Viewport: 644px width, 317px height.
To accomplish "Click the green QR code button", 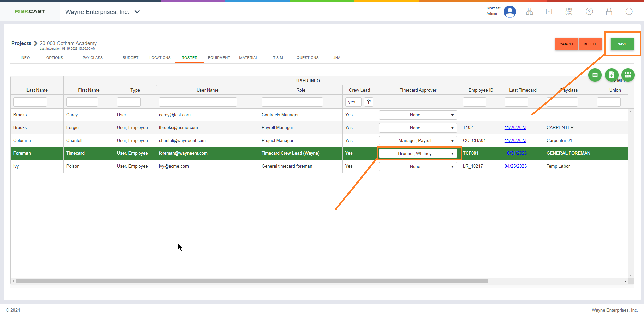I will point(628,75).
